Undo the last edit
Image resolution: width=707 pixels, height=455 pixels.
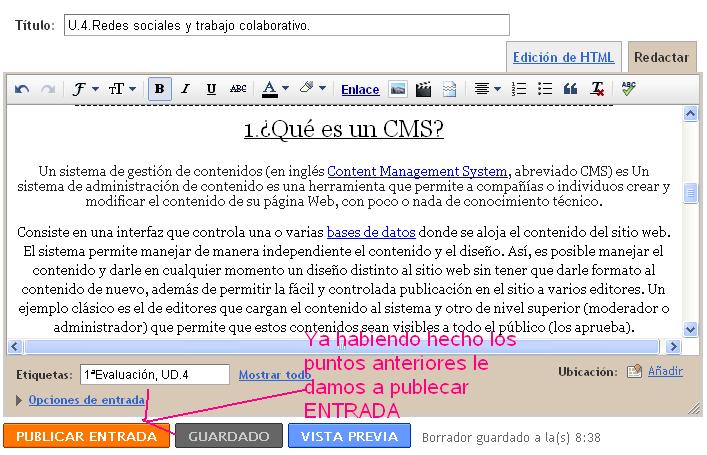(x=22, y=89)
